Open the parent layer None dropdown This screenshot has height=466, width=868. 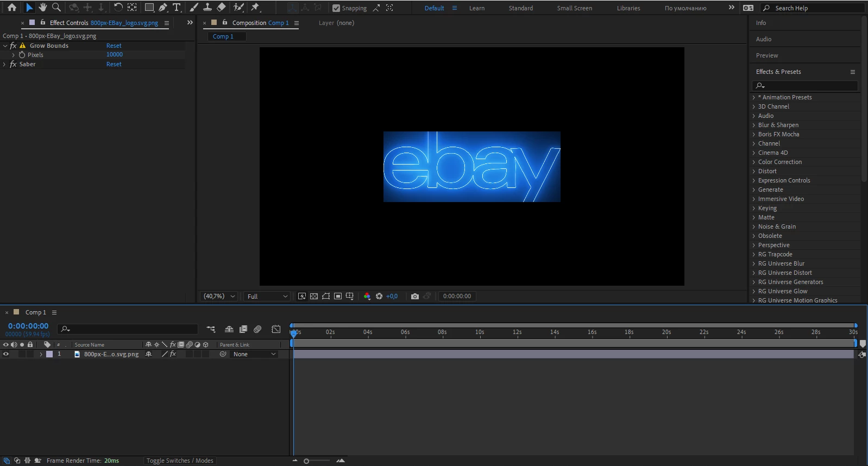(x=254, y=354)
